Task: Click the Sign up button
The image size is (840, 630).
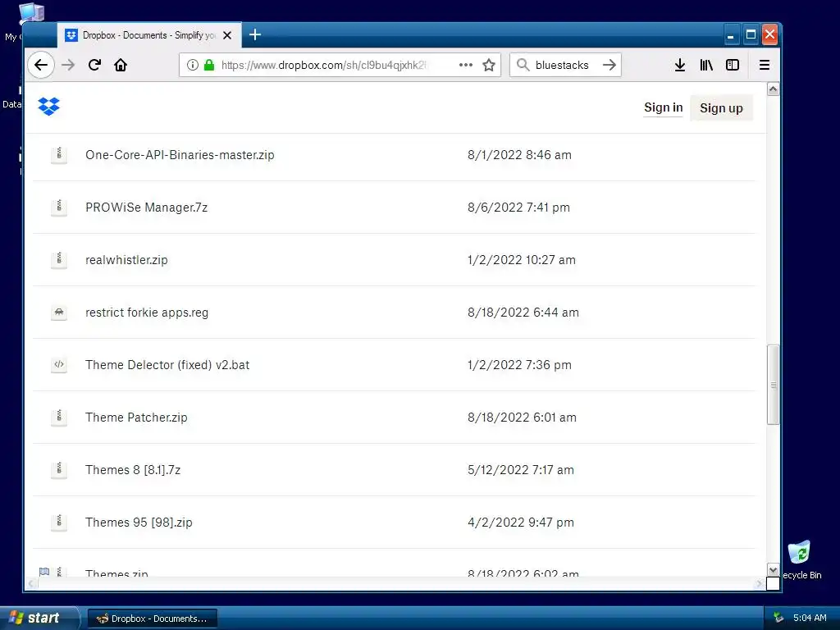Action: [x=721, y=108]
